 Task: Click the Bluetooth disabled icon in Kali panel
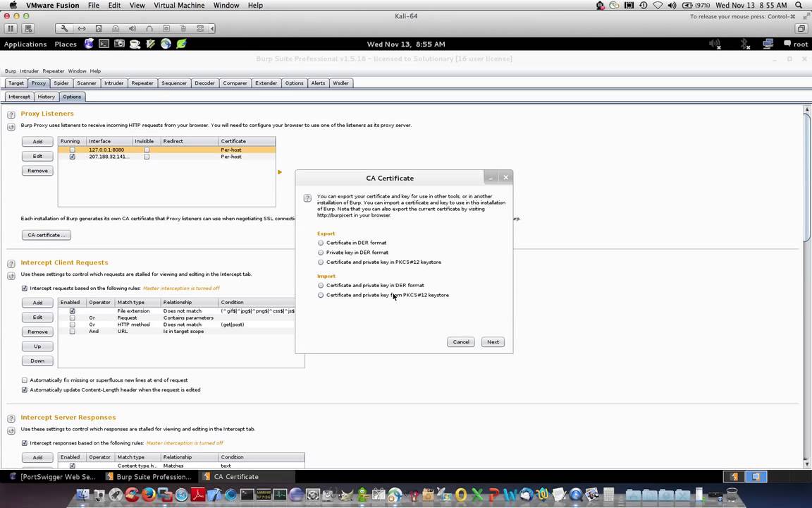744,44
